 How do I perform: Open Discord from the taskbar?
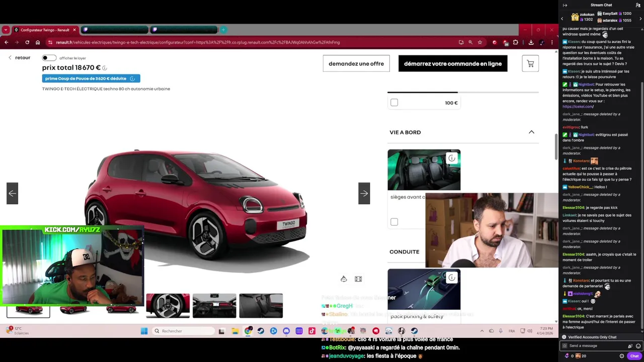[x=286, y=331]
